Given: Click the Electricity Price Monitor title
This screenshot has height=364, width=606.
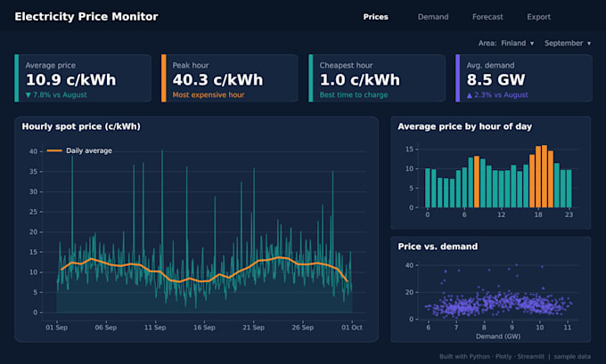Looking at the screenshot, I should (86, 17).
